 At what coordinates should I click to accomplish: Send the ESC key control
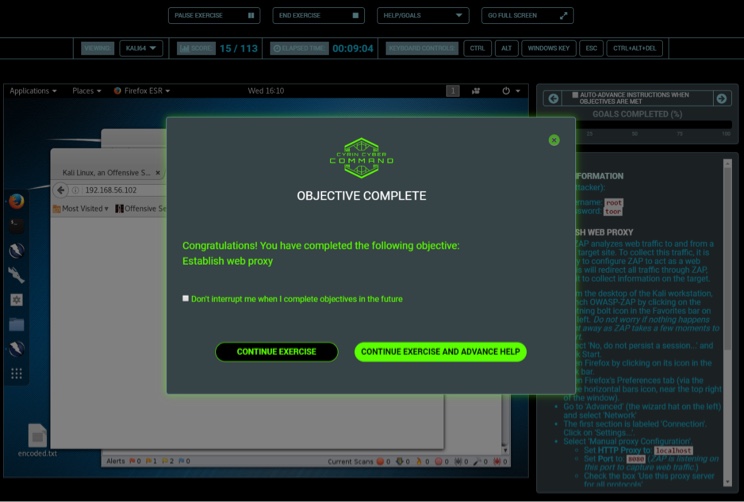coord(591,48)
